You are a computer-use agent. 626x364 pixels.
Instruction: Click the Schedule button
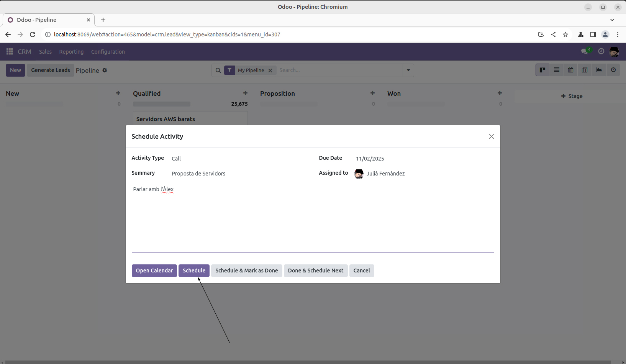[194, 271]
